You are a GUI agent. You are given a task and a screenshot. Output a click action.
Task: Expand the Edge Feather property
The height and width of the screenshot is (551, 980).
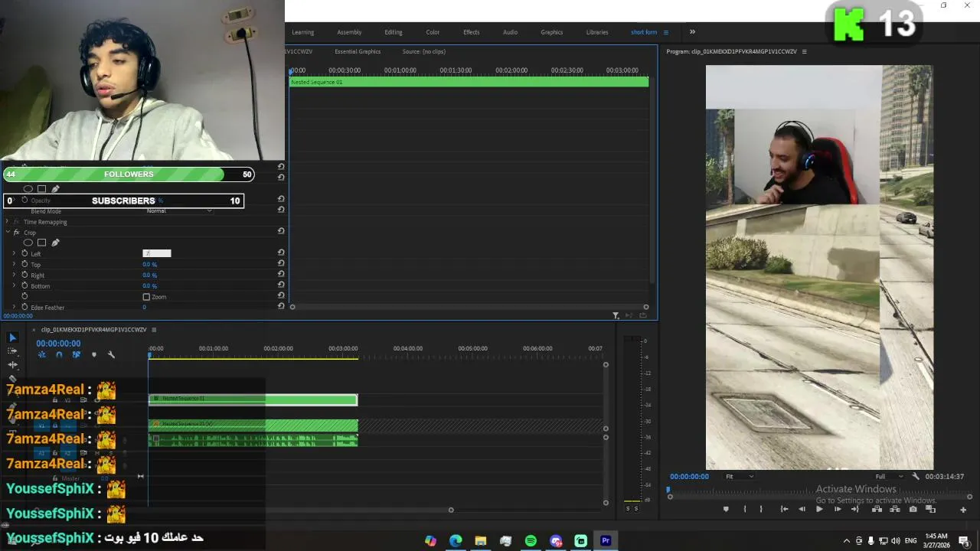tap(14, 307)
